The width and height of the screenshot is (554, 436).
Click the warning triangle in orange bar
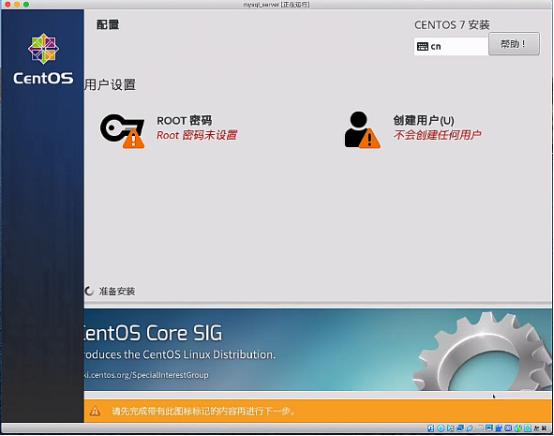[95, 411]
